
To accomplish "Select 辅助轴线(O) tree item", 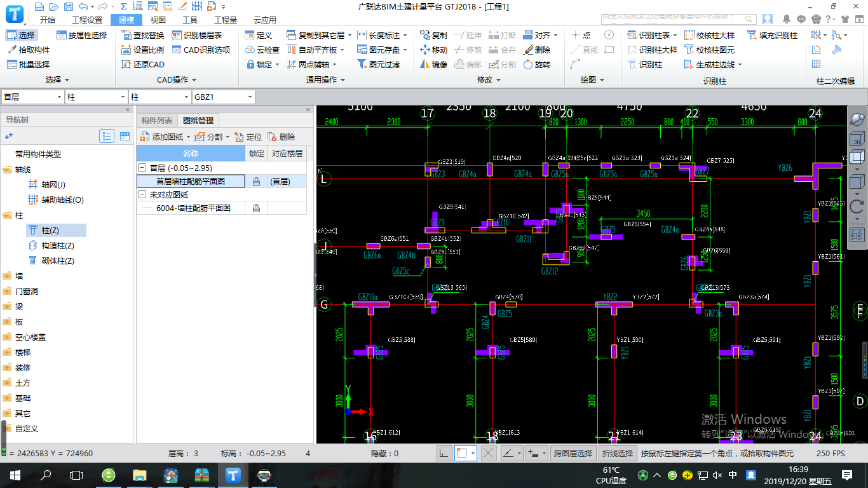I will (x=56, y=200).
